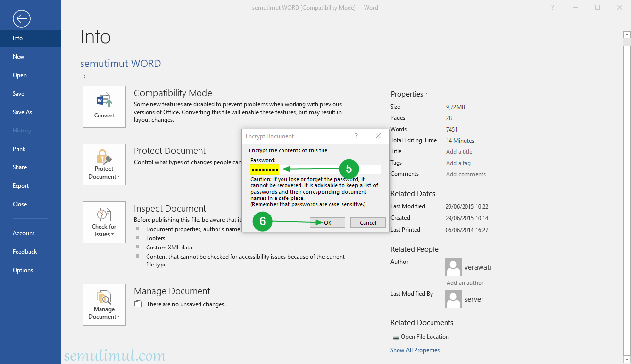Expand the Properties dropdown header
This screenshot has height=364, width=631.
[x=409, y=94]
